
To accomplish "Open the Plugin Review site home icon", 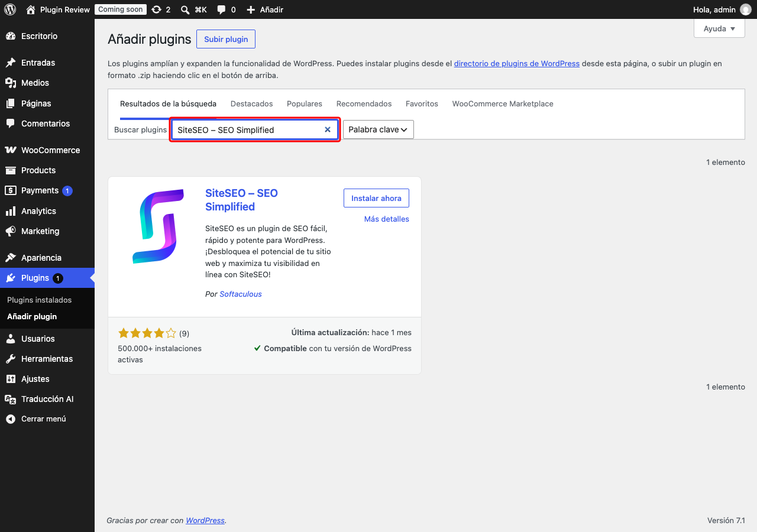I will click(31, 9).
